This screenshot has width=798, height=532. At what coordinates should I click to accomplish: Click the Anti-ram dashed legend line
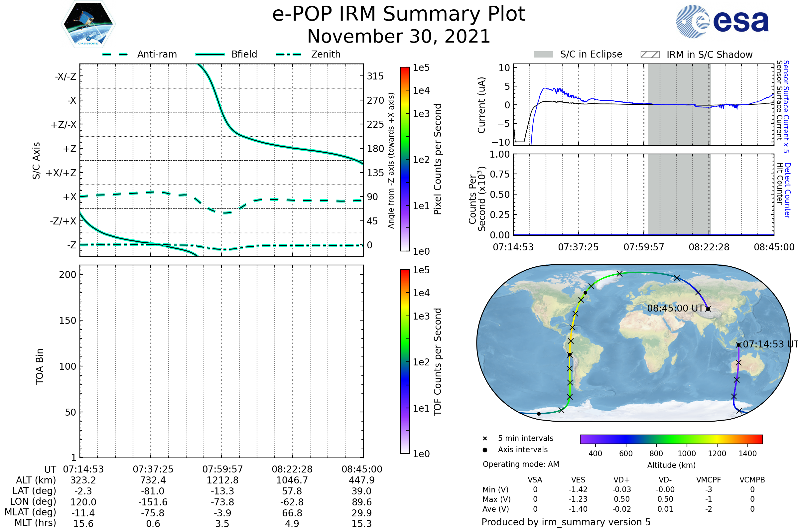115,54
